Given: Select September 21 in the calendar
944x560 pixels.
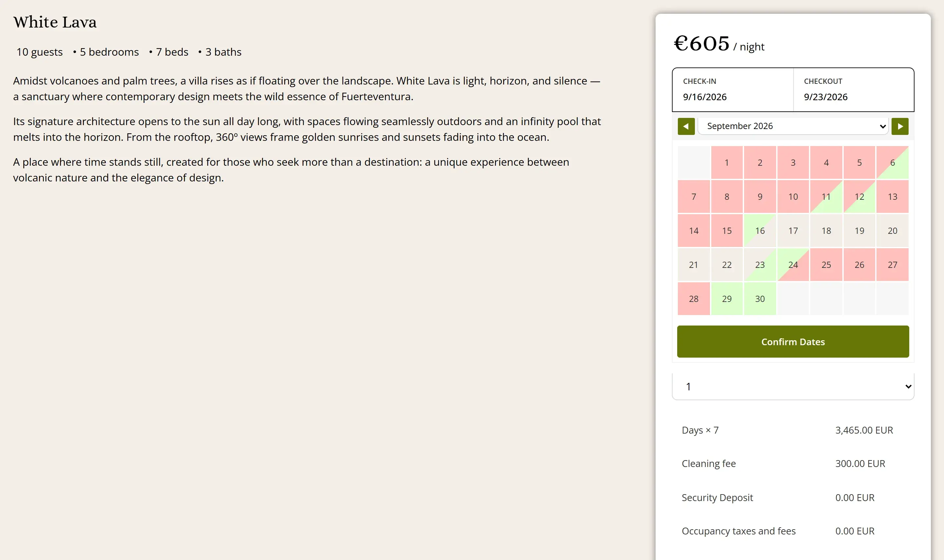Looking at the screenshot, I should (693, 265).
